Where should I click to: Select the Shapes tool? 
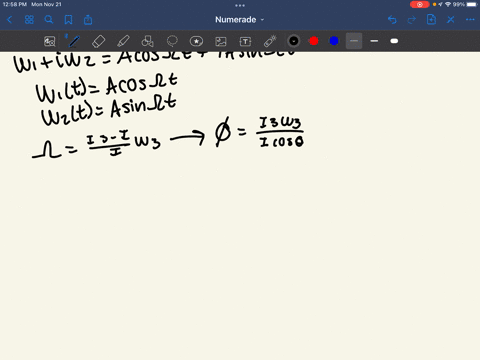[x=147, y=41]
